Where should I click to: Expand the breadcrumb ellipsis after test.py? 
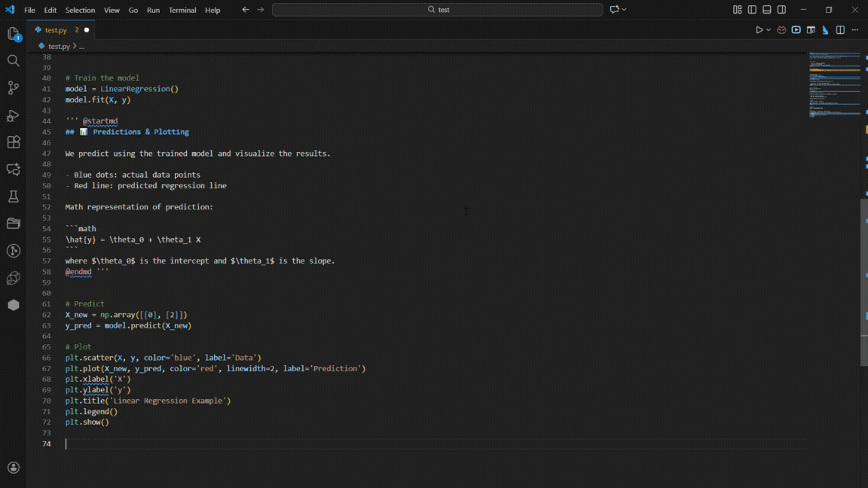click(x=81, y=47)
